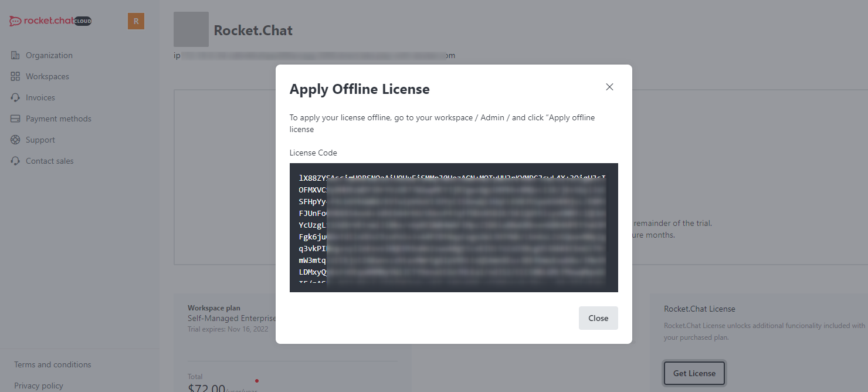The width and height of the screenshot is (868, 392).
Task: Click the Payment methods card icon
Action: (x=15, y=119)
